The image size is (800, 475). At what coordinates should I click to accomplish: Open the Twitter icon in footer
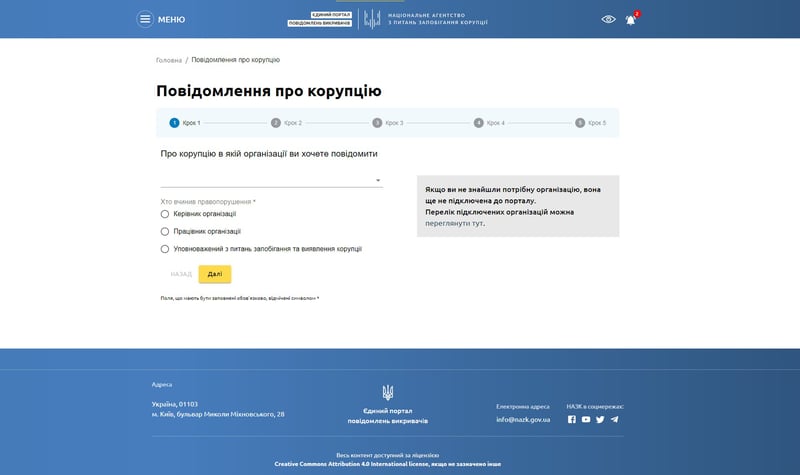click(600, 419)
